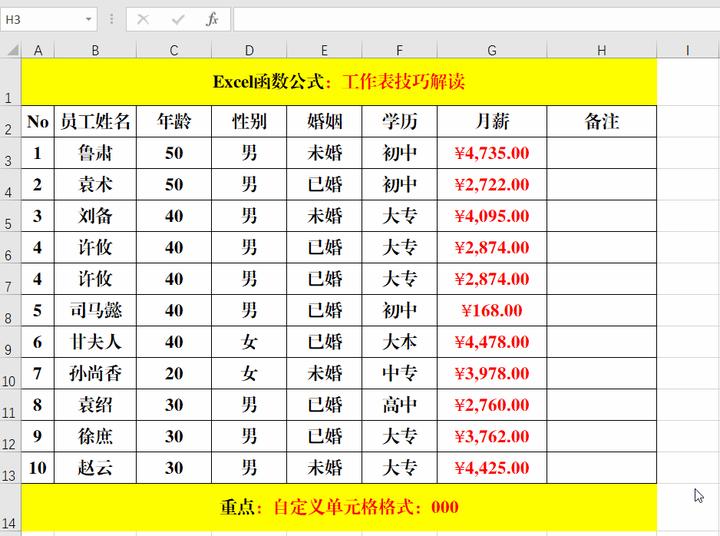Select column A header
Screen dimensions: 720x536
(38, 50)
